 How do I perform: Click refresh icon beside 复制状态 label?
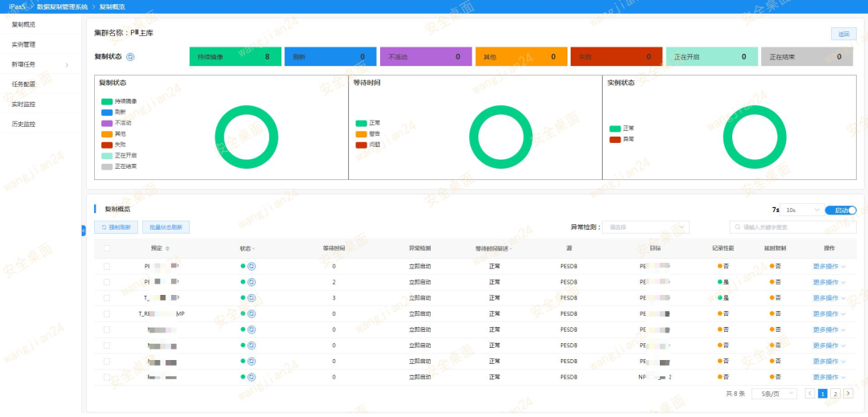(x=131, y=56)
